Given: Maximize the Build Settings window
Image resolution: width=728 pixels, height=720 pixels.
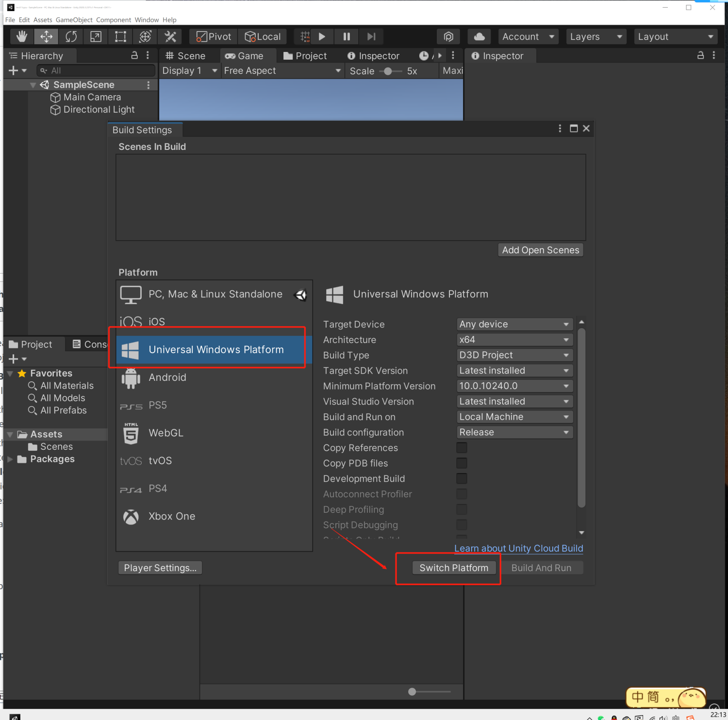Looking at the screenshot, I should (x=574, y=128).
